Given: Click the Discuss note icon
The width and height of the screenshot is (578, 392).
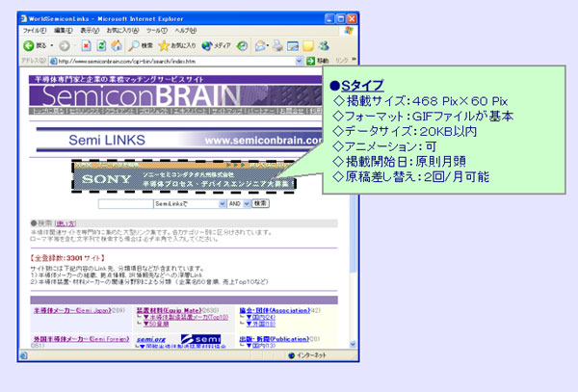Looking at the screenshot, I should tap(308, 45).
